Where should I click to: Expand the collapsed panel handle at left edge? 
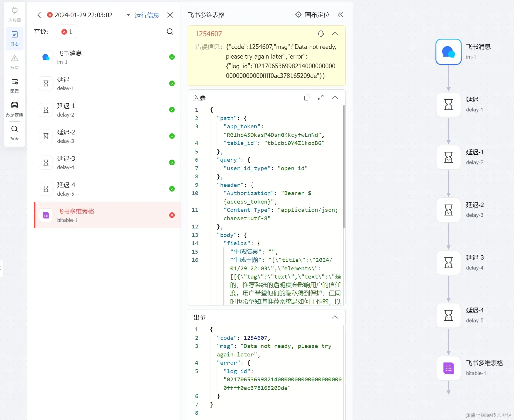[x=1, y=268]
